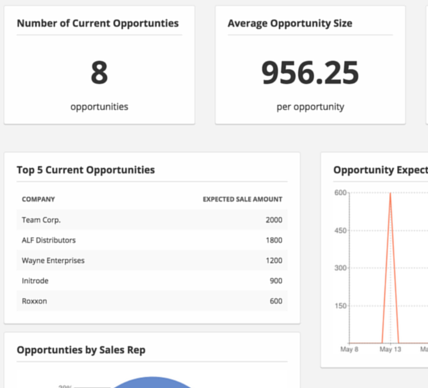This screenshot has height=388, width=428.
Task: Click the 600 y-axis gridline label
Action: point(340,193)
